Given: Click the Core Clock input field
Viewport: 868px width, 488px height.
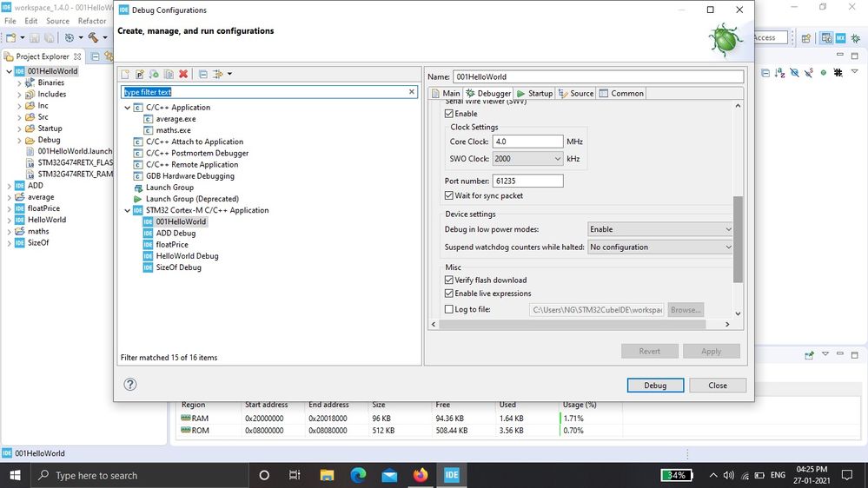Looking at the screenshot, I should point(527,142).
